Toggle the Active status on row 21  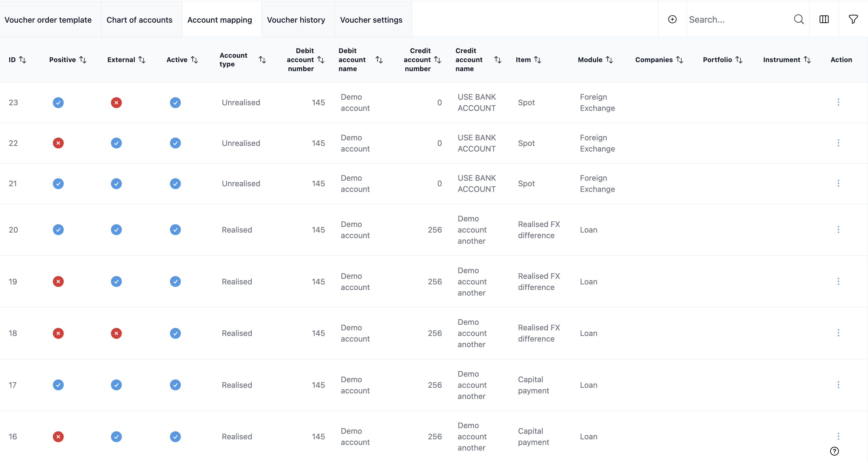pyautogui.click(x=175, y=183)
